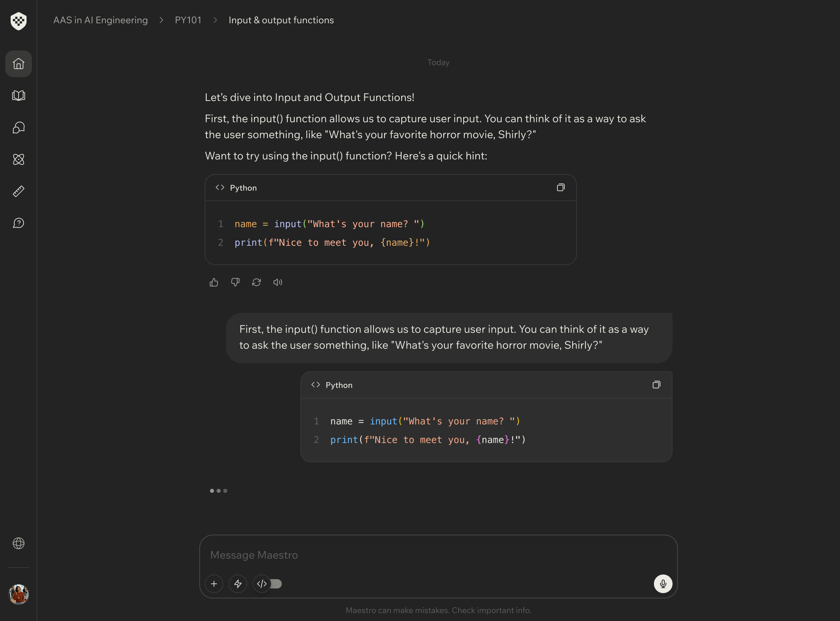Image resolution: width=840 pixels, height=621 pixels.
Task: Click the 'Today' date label
Action: (x=438, y=62)
